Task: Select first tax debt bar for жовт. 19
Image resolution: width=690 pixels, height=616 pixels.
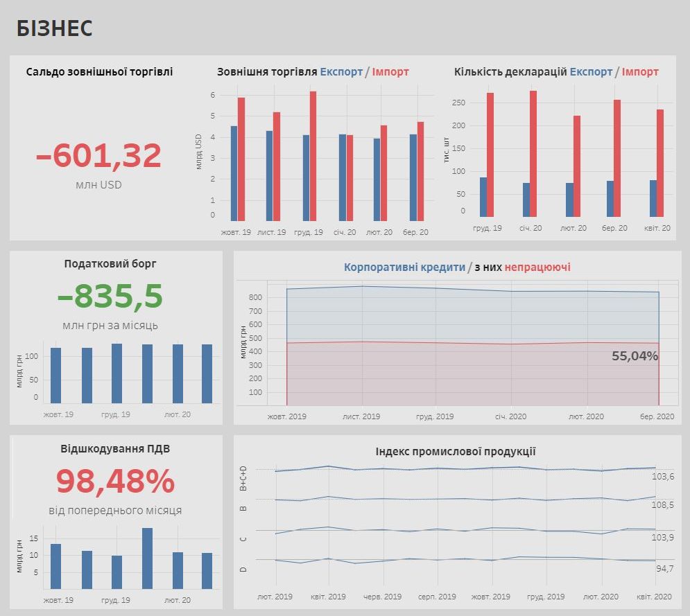Action: [55, 375]
